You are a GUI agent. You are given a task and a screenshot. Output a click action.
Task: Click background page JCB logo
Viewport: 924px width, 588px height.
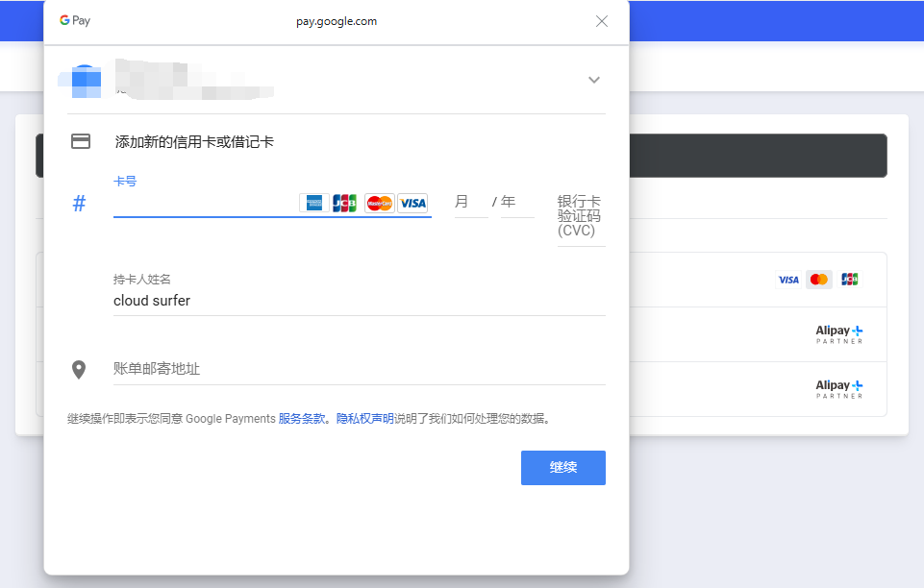[849, 280]
